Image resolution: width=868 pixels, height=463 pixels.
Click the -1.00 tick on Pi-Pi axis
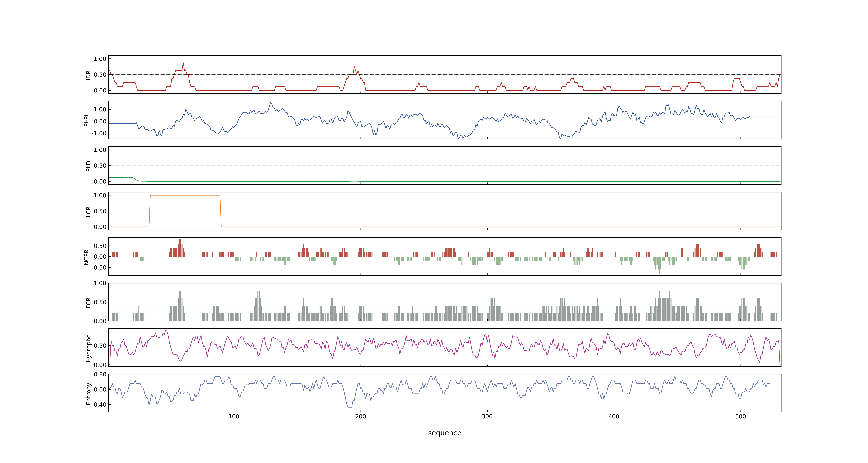click(x=99, y=133)
